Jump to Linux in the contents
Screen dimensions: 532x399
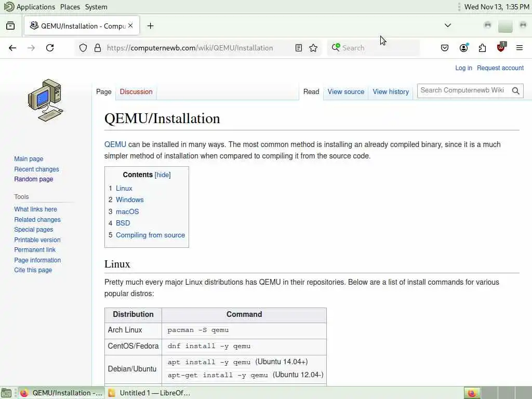(x=124, y=188)
